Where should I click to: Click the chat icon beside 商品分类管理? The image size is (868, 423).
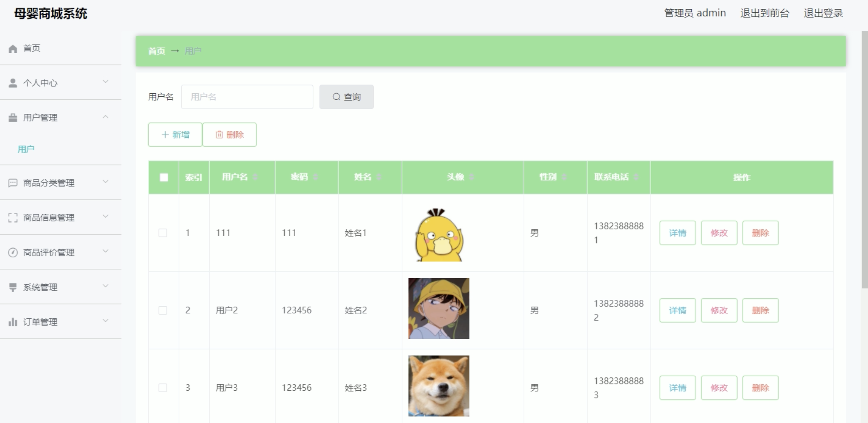(x=13, y=183)
